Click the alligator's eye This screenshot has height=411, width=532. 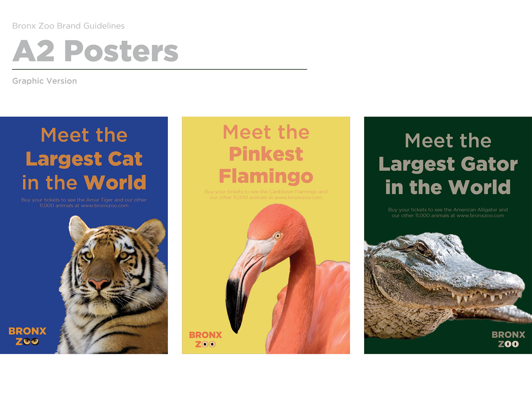point(422,246)
